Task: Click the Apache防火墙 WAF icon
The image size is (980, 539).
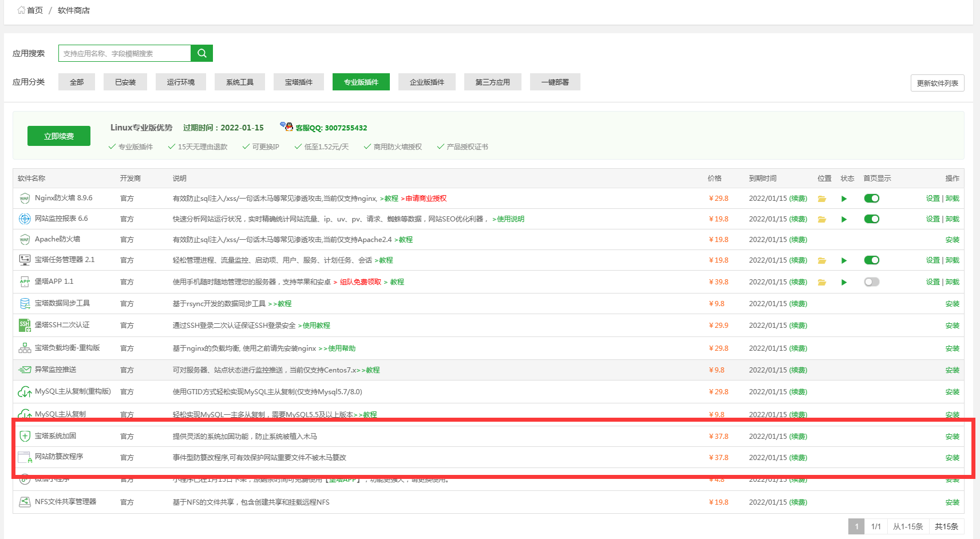Action: 25,239
